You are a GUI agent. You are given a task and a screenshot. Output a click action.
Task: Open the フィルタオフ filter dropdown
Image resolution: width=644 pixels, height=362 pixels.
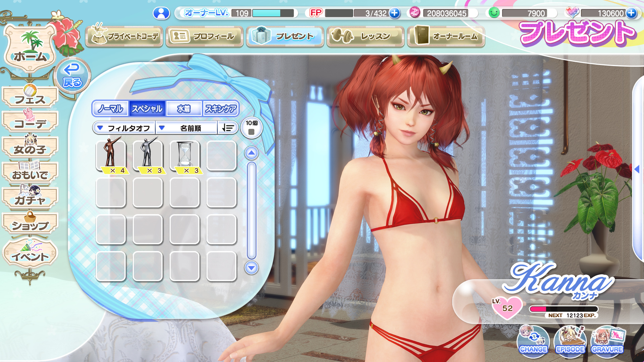(x=124, y=128)
